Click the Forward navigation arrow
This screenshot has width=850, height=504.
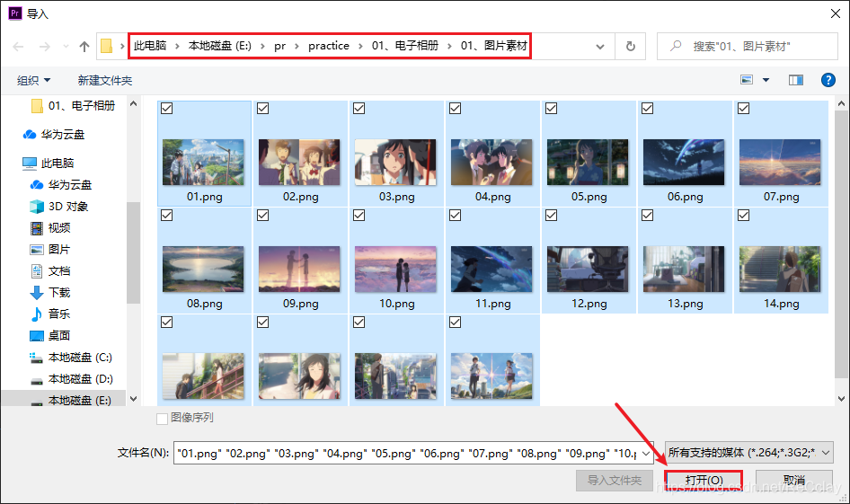click(44, 47)
